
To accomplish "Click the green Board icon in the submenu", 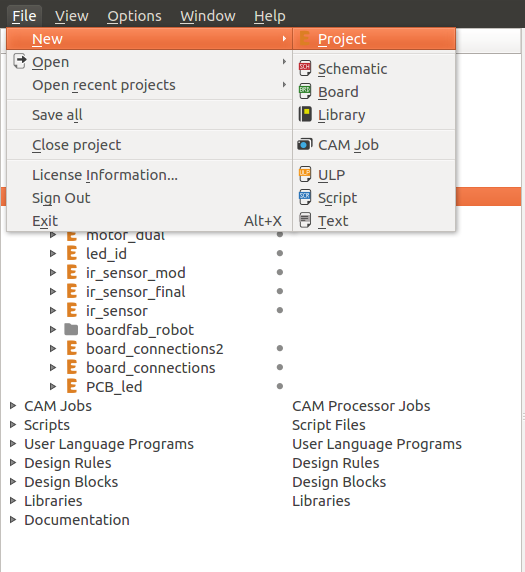I will pyautogui.click(x=305, y=92).
